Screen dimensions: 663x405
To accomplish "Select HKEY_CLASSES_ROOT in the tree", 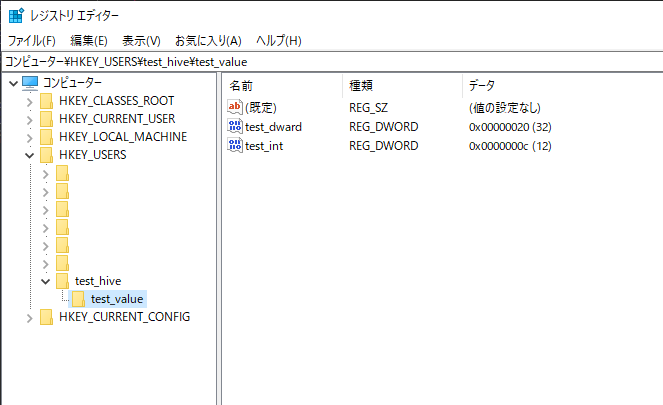I will 117,101.
